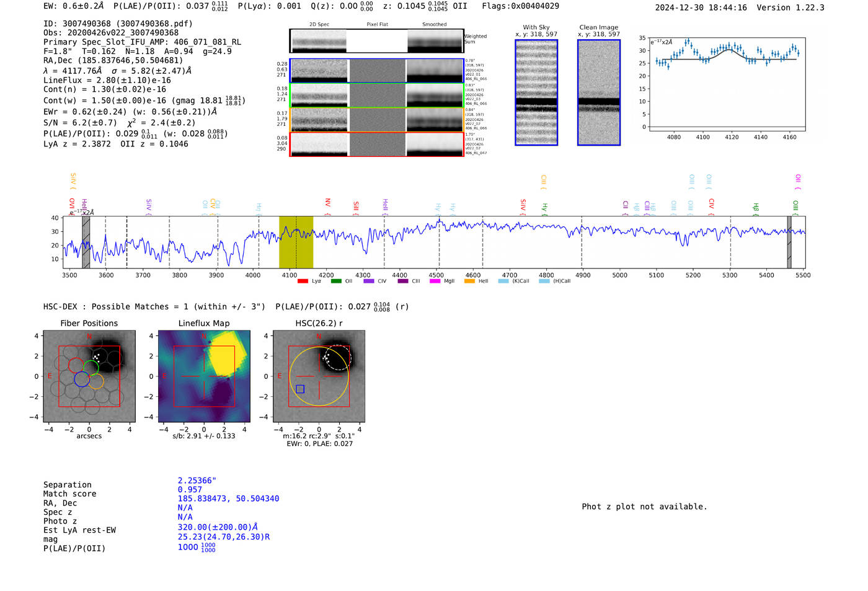The image size is (868, 591).
Task: Click the red Lyα legend swatch
Action: (x=303, y=282)
